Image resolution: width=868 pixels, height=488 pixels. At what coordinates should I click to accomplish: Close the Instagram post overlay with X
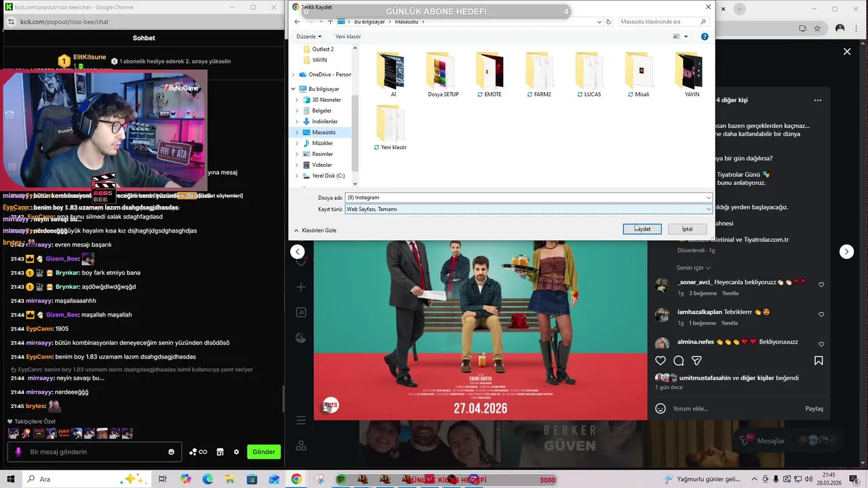[x=847, y=52]
